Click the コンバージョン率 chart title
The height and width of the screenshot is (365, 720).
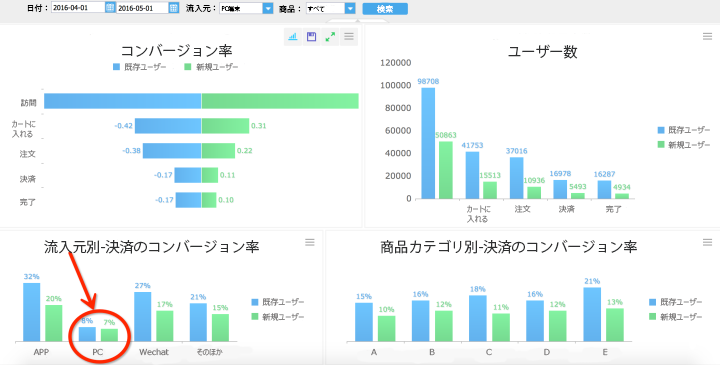[x=176, y=51]
